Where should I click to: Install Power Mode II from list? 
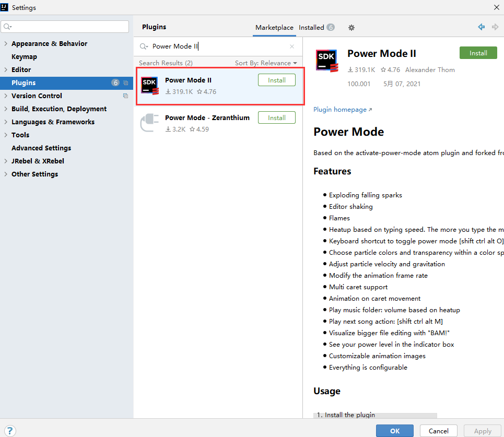click(x=276, y=80)
